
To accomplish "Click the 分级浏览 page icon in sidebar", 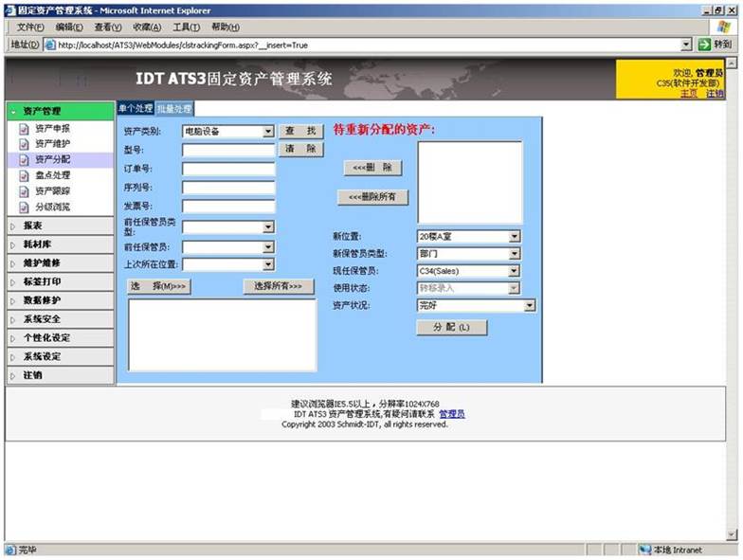I will (25, 207).
